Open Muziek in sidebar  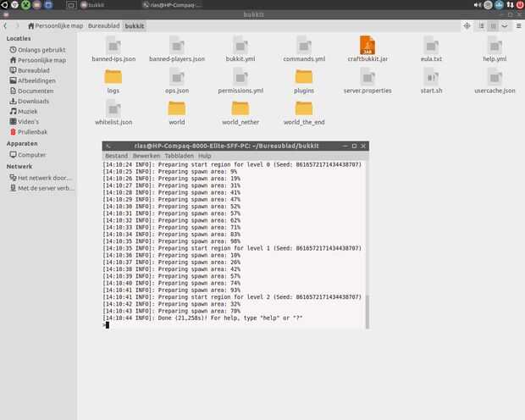[x=24, y=112]
